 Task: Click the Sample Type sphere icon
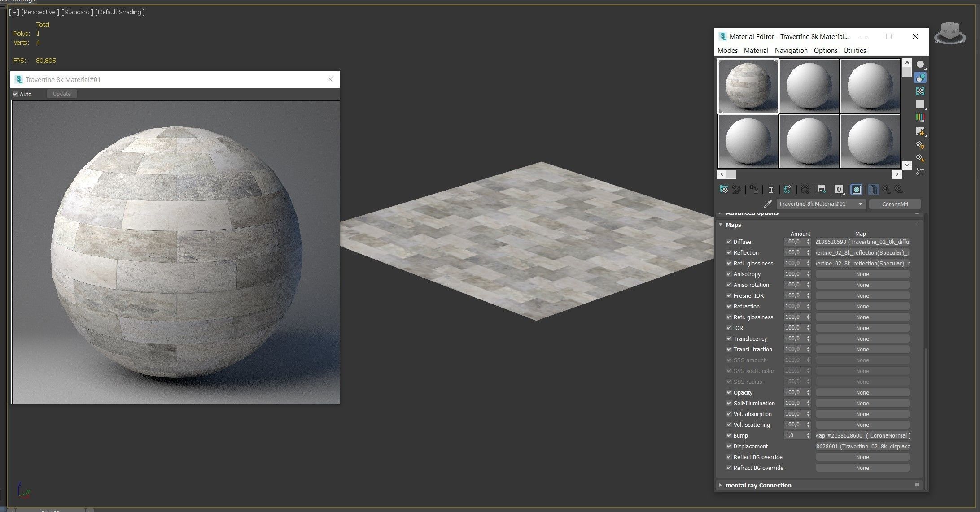(x=920, y=65)
